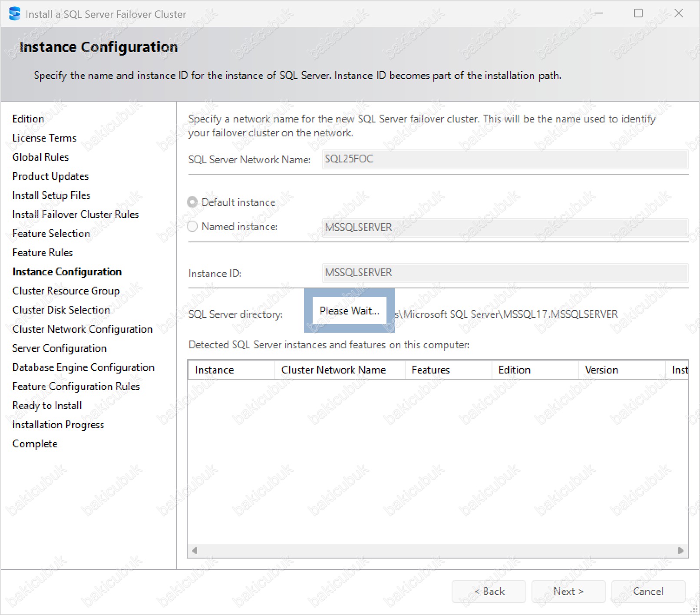Click the Named instance text field

pyautogui.click(x=505, y=228)
